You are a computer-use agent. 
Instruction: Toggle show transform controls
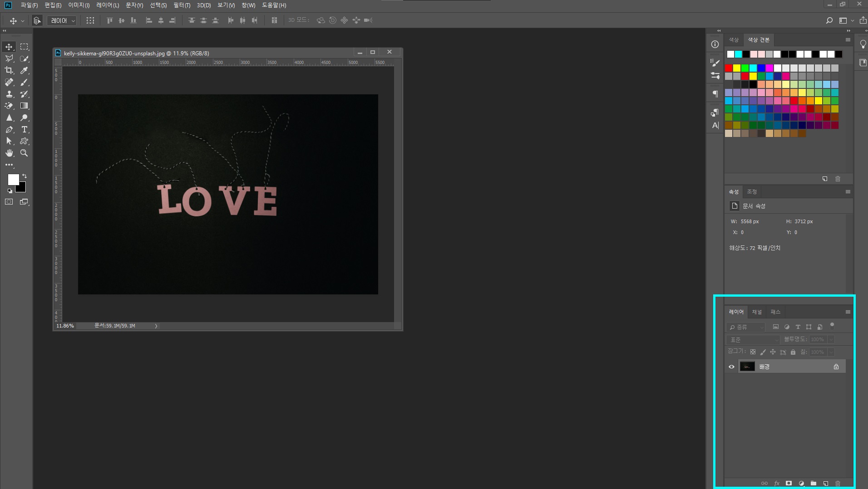pyautogui.click(x=90, y=20)
